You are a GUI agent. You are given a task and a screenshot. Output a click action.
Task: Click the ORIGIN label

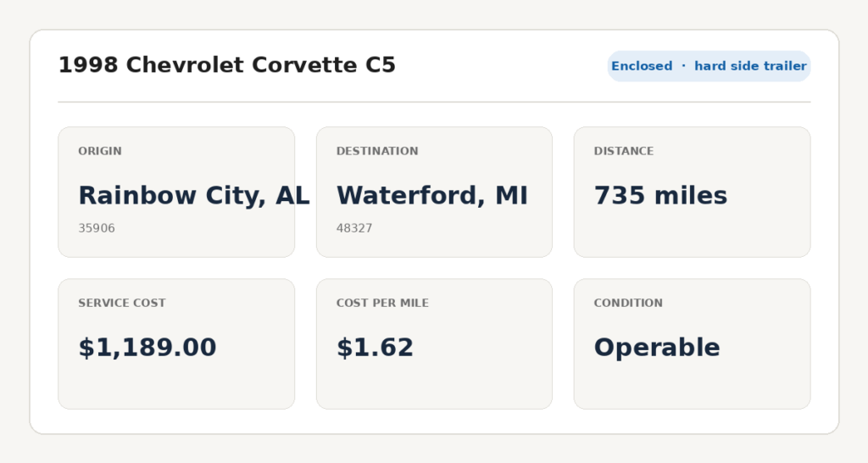coord(100,151)
